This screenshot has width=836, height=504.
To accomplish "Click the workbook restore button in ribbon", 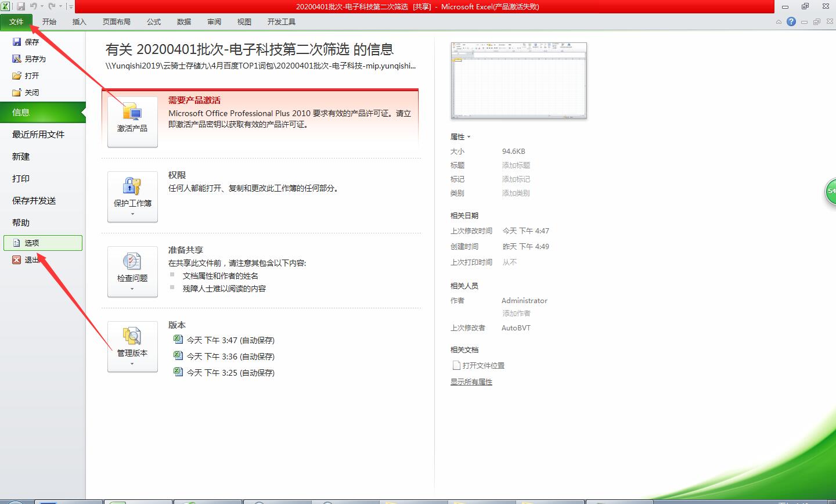I will (817, 22).
